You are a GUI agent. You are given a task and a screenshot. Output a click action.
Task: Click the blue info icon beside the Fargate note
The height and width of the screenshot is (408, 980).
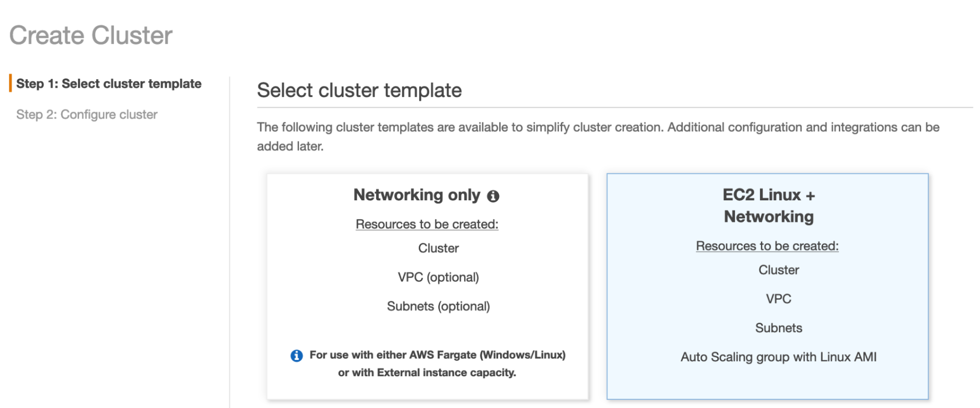pos(296,355)
